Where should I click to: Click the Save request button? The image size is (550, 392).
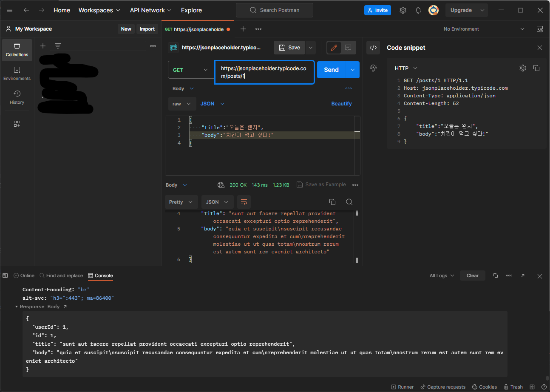click(289, 48)
